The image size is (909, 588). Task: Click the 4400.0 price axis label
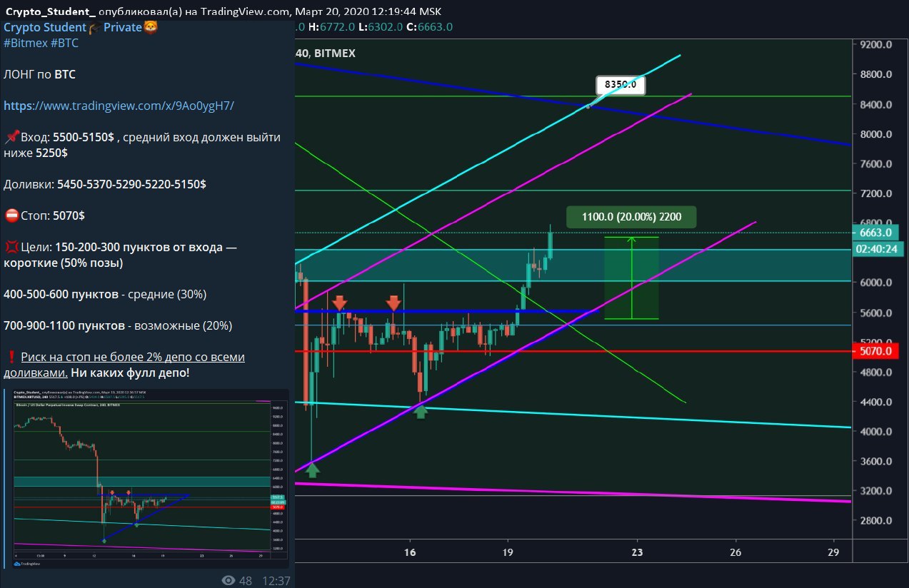click(877, 402)
